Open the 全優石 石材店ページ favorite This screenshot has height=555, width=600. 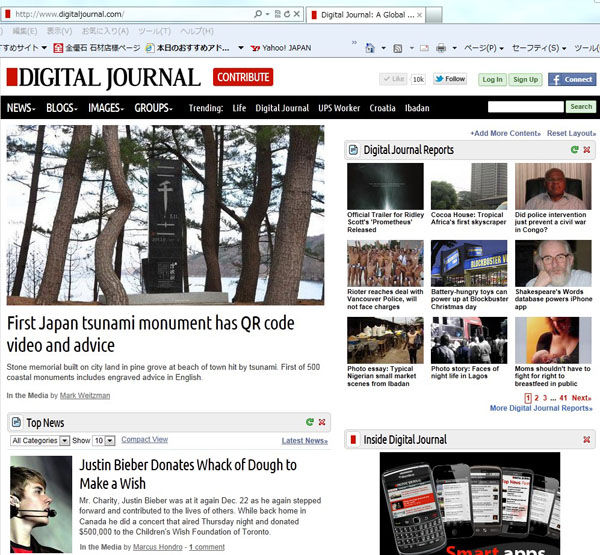[97, 48]
